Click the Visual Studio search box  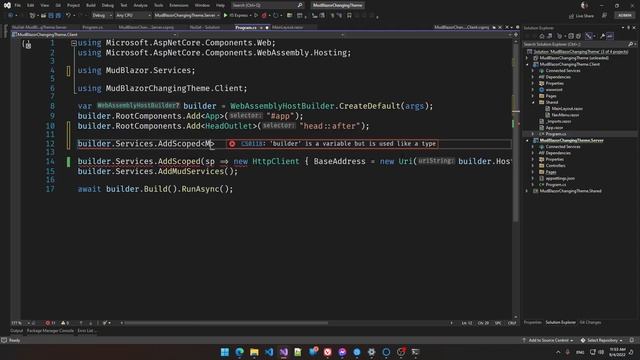point(268,5)
